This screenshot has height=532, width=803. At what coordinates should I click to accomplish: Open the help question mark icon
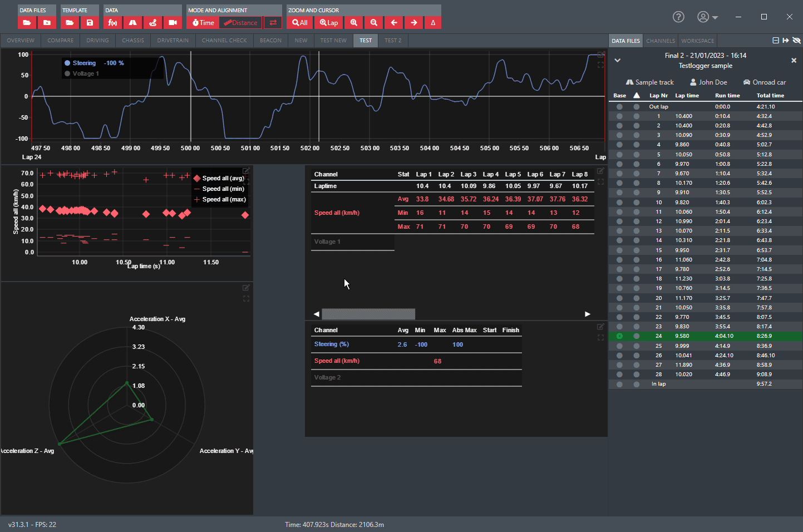click(x=678, y=17)
